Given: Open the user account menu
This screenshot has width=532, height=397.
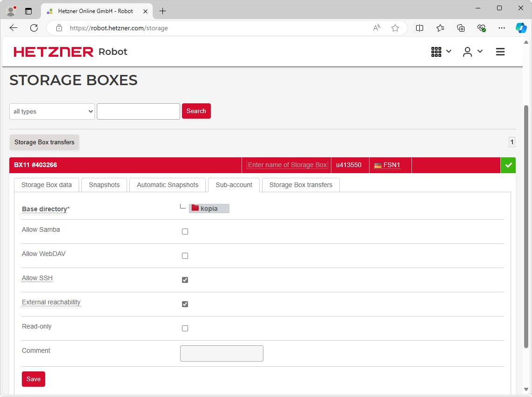Looking at the screenshot, I should pyautogui.click(x=472, y=52).
